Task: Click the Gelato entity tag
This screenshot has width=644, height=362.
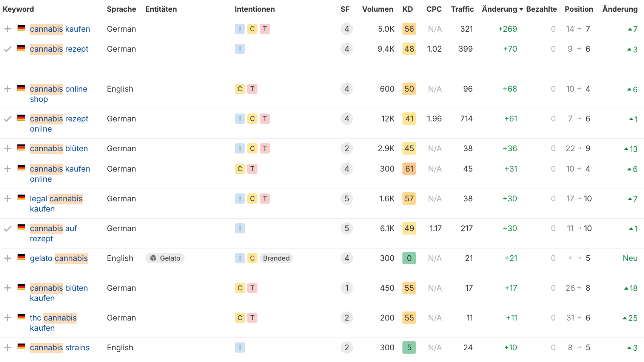Action: [x=165, y=258]
